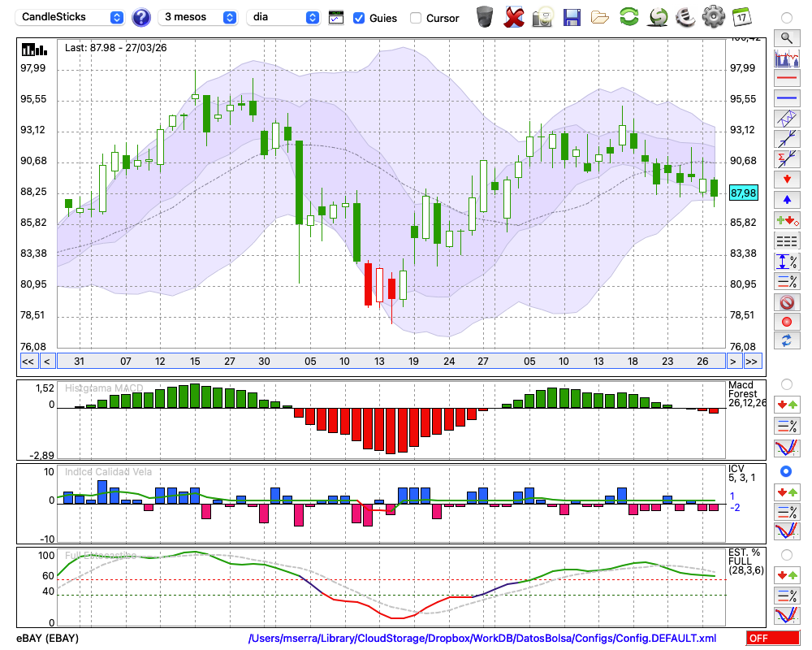
Task: Select the magnifying glass zoom tool
Action: [787, 38]
